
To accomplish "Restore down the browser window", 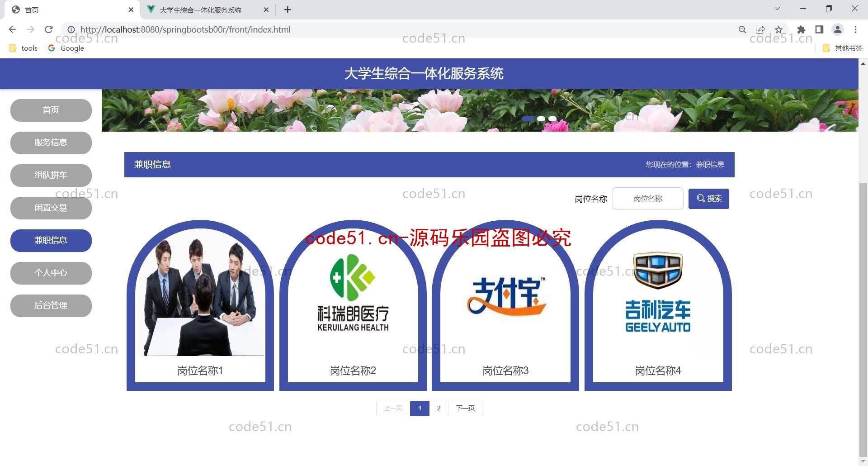I will point(829,9).
